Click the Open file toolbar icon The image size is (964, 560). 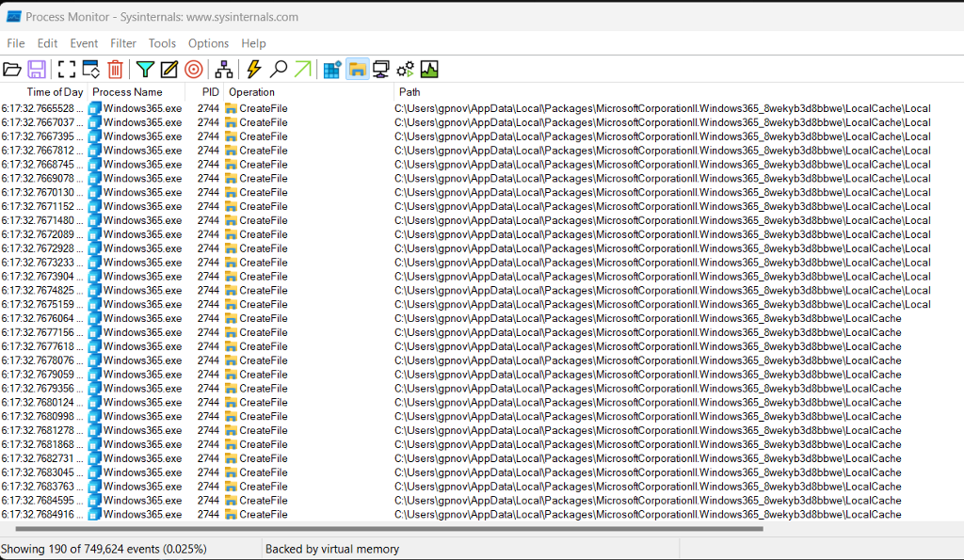(12, 69)
